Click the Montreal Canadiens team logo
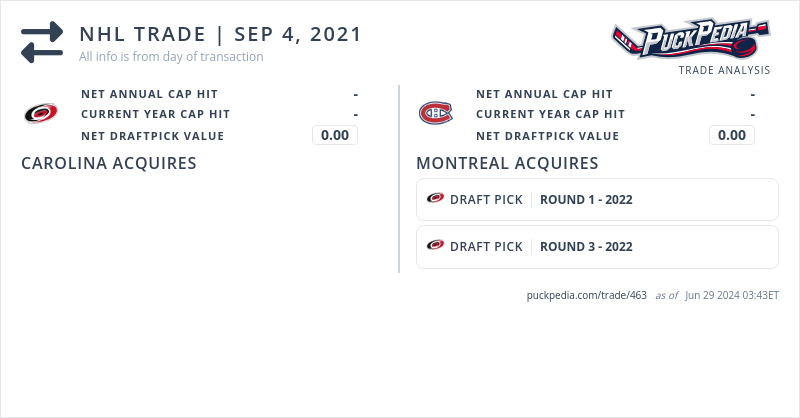The height and width of the screenshot is (418, 800). [x=435, y=113]
